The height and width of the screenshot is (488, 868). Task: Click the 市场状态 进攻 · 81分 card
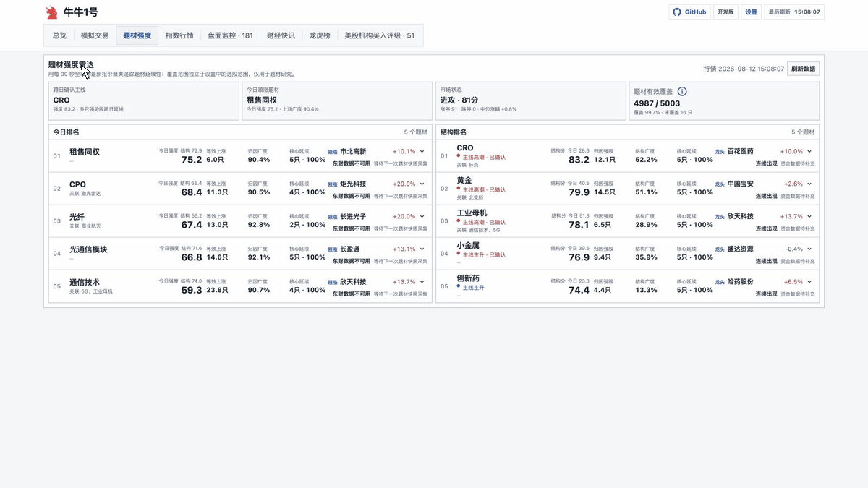(530, 100)
